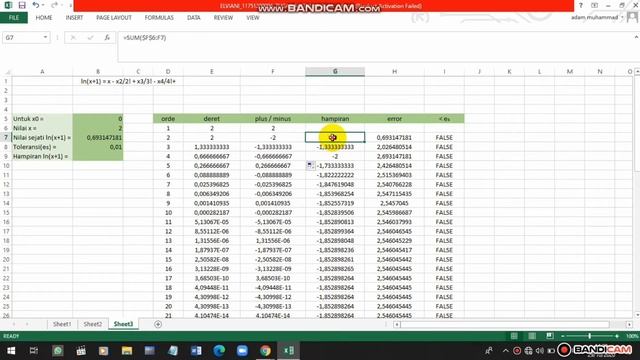Open Zoom from the taskbar
Viewport: 640px width, 360px height.
click(242, 351)
